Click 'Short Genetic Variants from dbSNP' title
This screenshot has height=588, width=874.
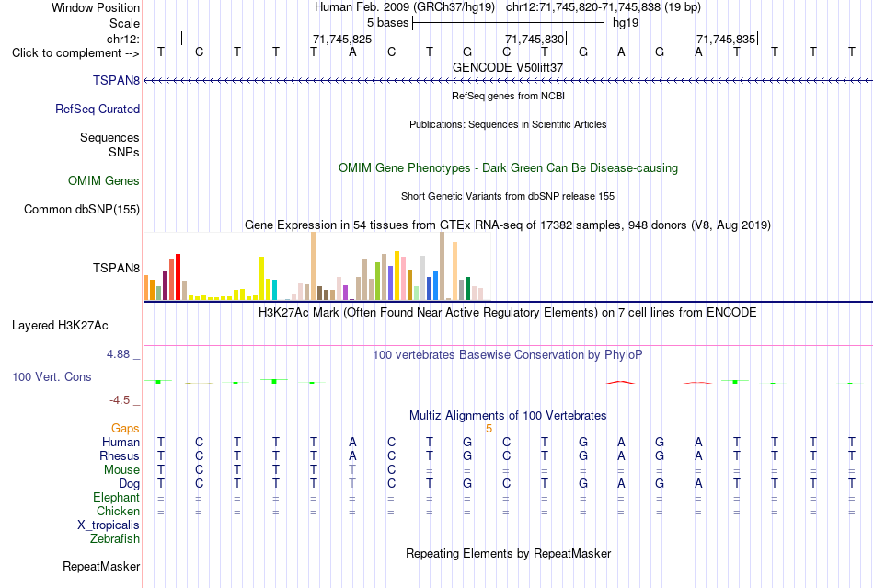tap(508, 196)
